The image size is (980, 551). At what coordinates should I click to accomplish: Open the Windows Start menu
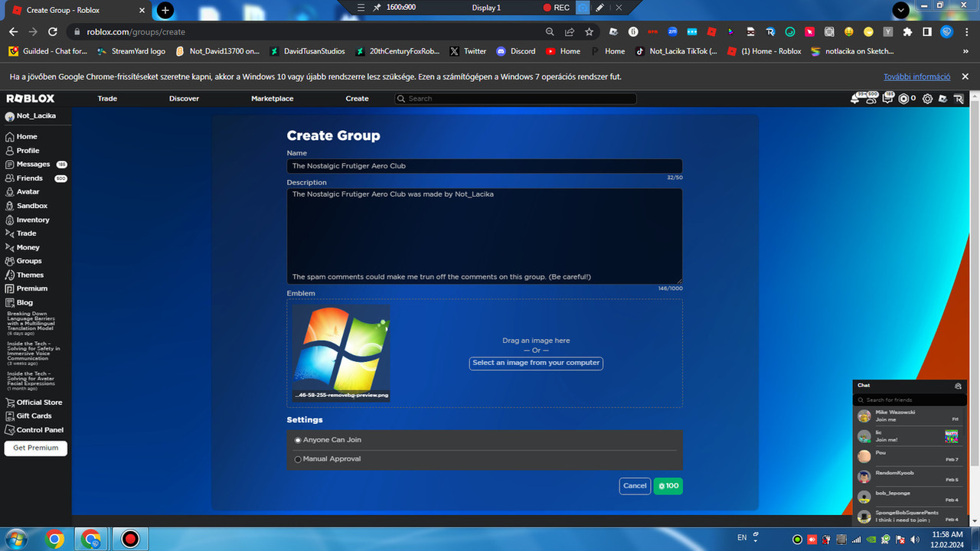(15, 539)
